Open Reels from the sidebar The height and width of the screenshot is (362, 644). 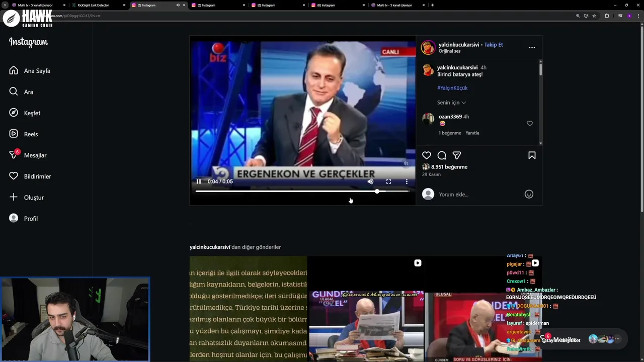pos(24,134)
